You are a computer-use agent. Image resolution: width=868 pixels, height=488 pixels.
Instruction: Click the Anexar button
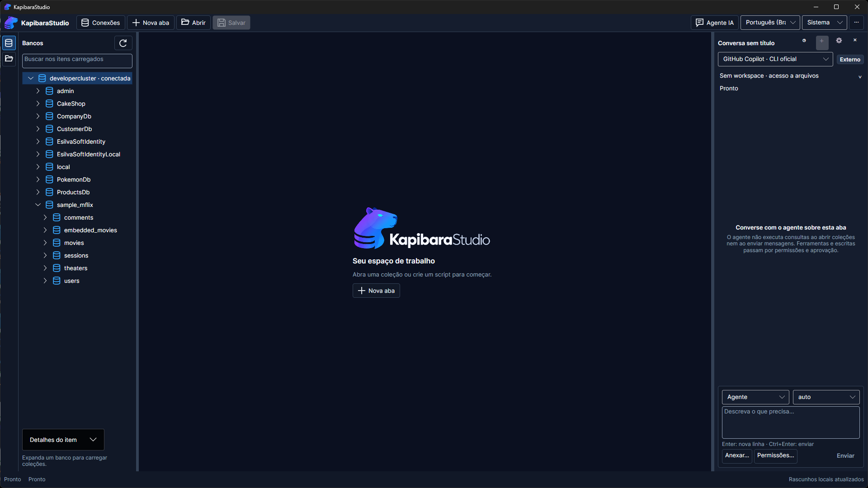pos(737,455)
